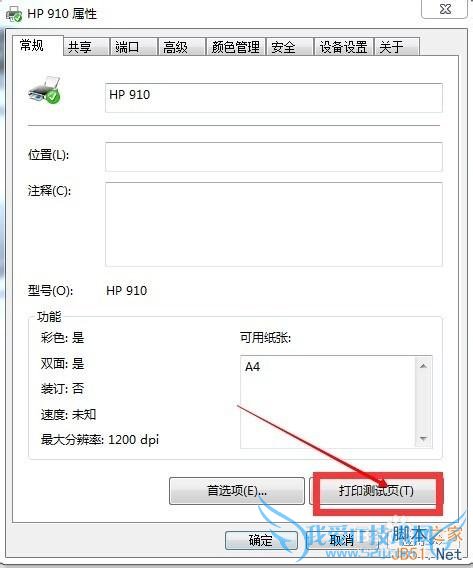Open 首选项(E)... preferences
The height and width of the screenshot is (568, 473).
tap(237, 491)
